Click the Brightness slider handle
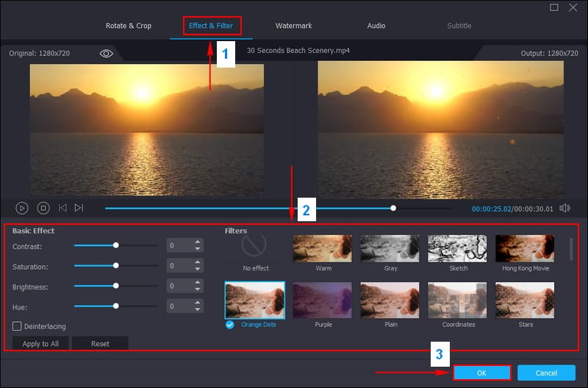 point(115,285)
